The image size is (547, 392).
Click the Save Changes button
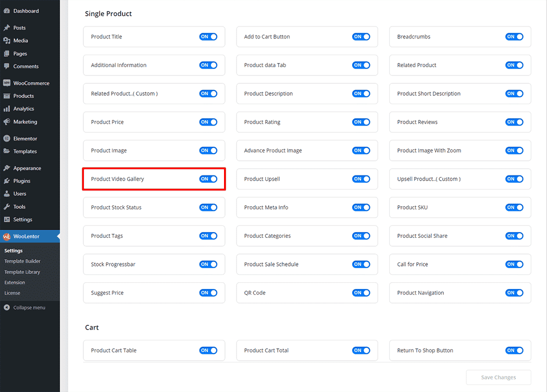[x=498, y=377]
